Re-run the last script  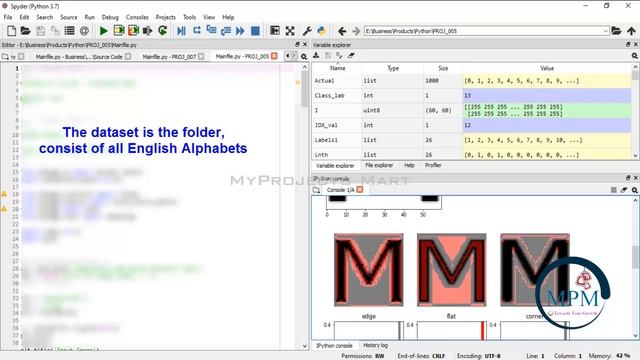(x=162, y=31)
